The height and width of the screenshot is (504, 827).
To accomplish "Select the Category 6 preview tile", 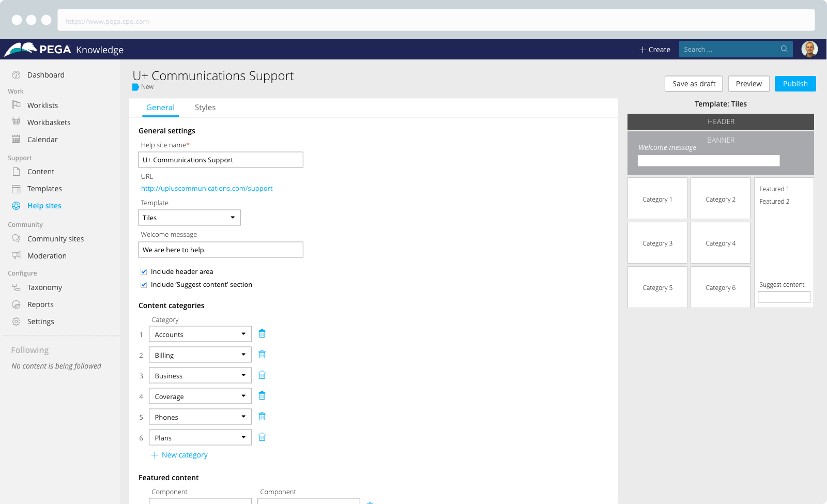I will pyautogui.click(x=721, y=287).
